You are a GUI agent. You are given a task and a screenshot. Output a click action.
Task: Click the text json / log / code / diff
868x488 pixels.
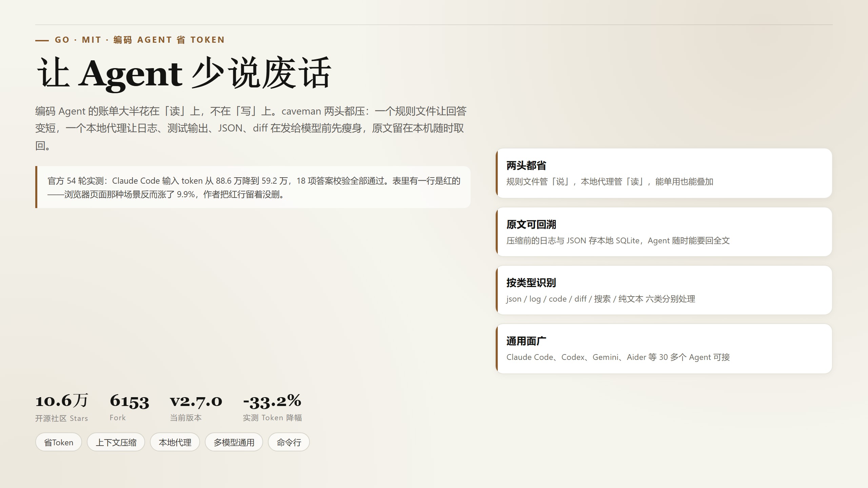click(x=601, y=299)
